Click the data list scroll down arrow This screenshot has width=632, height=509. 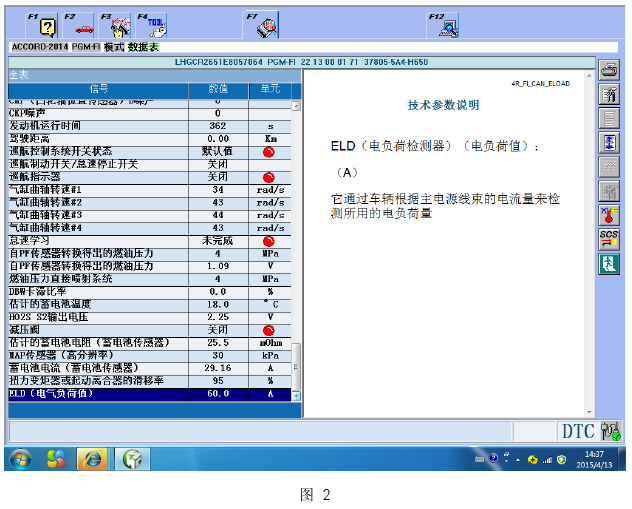[x=296, y=396]
